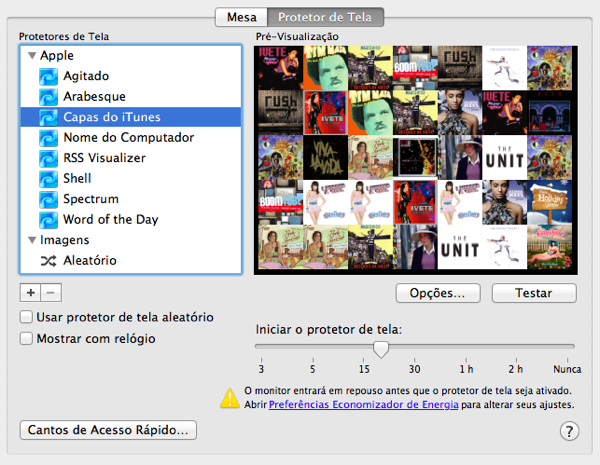The image size is (600, 465).
Task: Select RSS Visualizer row
Action: coord(131,158)
